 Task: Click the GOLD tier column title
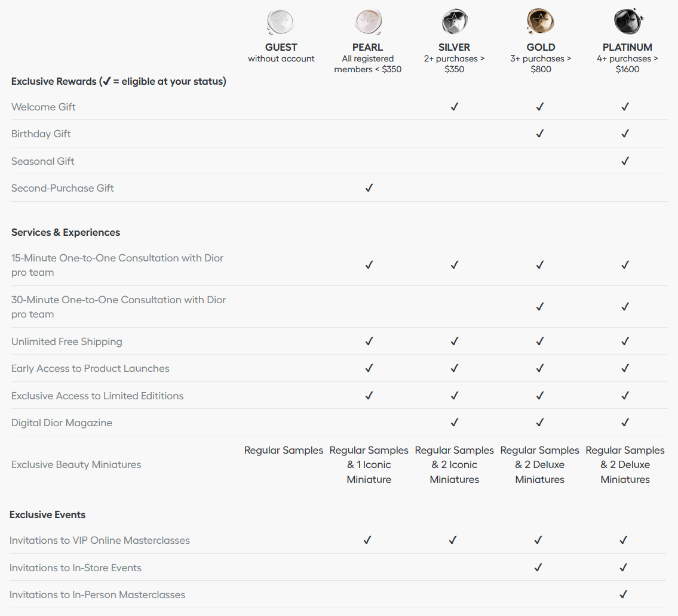[541, 47]
